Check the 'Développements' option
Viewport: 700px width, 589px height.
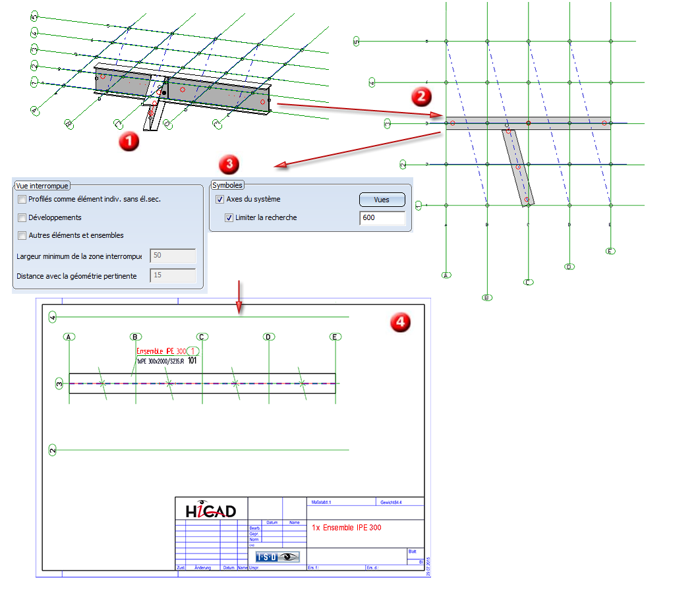click(x=22, y=217)
